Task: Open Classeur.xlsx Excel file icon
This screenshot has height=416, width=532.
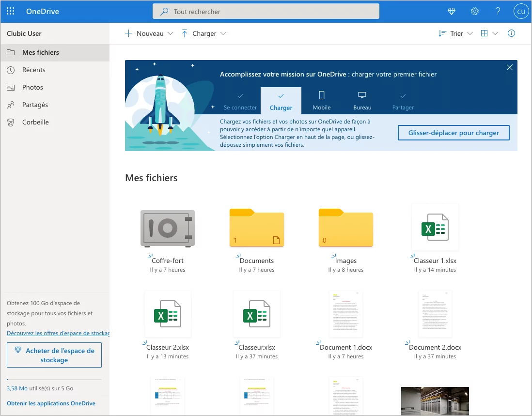Action: pyautogui.click(x=257, y=314)
